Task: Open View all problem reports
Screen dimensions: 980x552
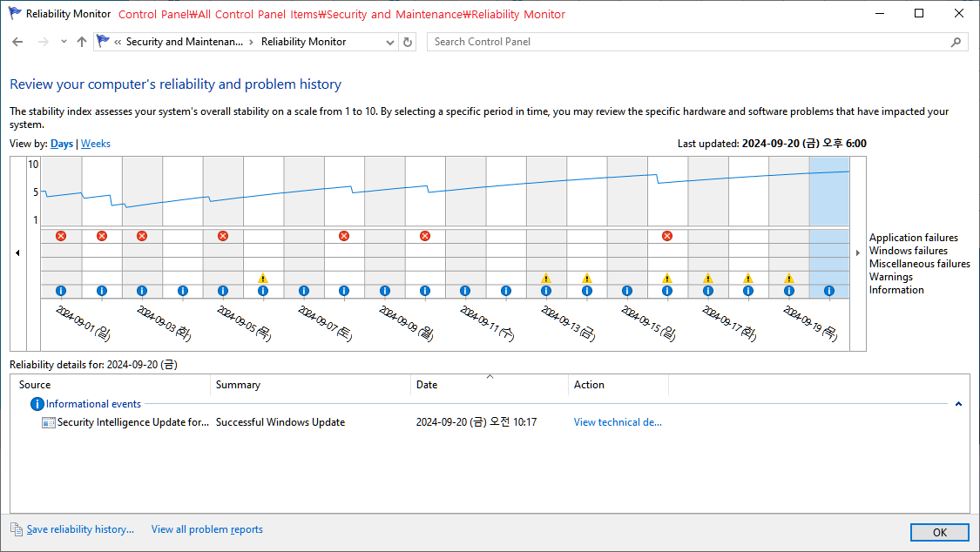Action: point(206,529)
